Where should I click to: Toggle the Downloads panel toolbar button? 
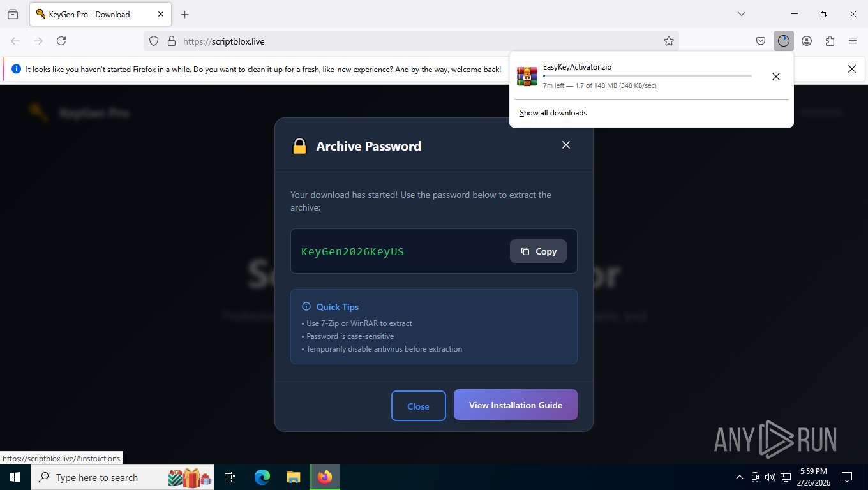coord(784,41)
